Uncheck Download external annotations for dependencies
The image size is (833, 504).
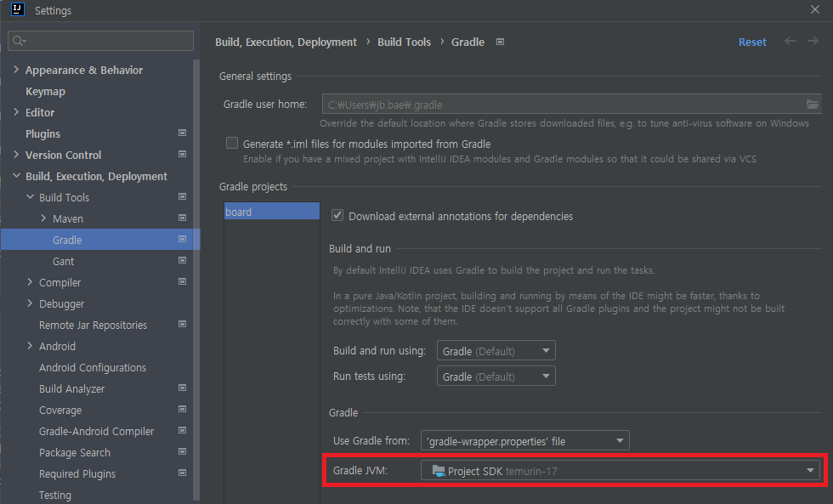[337, 215]
